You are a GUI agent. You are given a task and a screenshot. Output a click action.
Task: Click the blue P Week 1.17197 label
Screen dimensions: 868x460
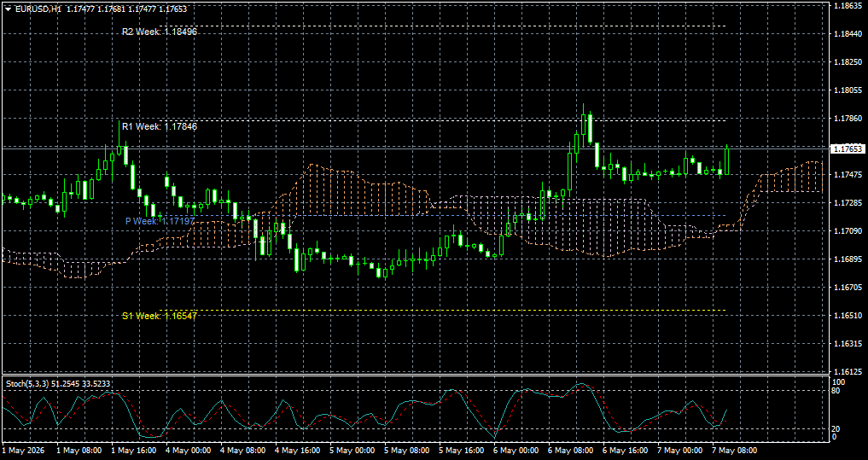pos(160,221)
